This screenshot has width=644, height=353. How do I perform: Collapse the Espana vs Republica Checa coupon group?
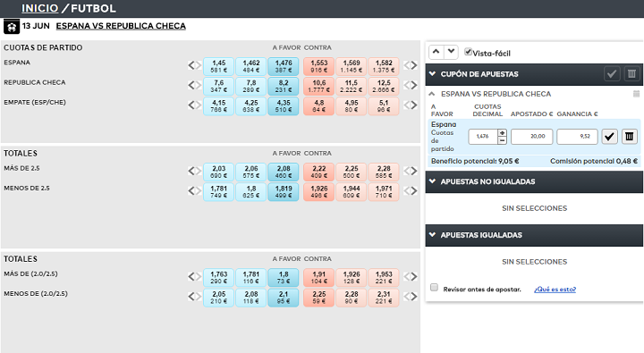(x=432, y=94)
